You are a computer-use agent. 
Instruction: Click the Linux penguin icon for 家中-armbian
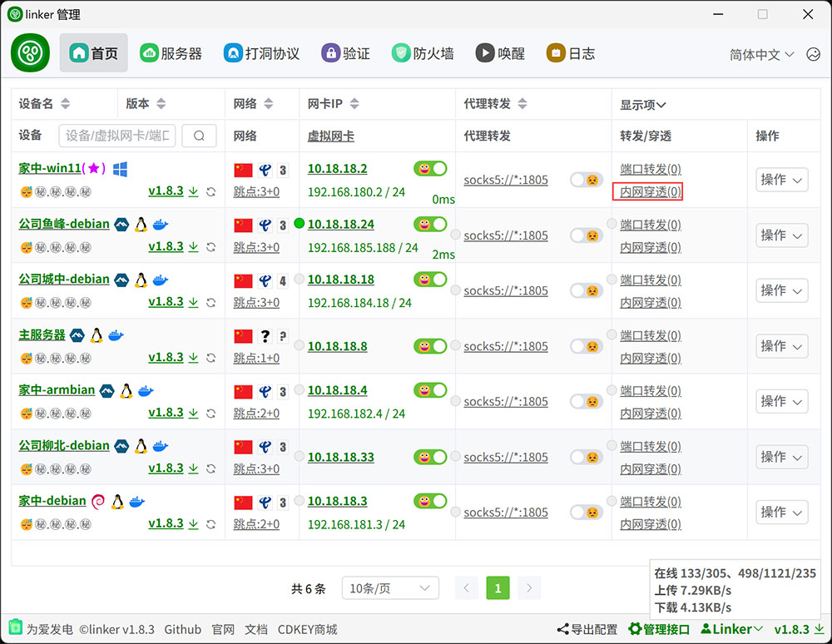[126, 390]
